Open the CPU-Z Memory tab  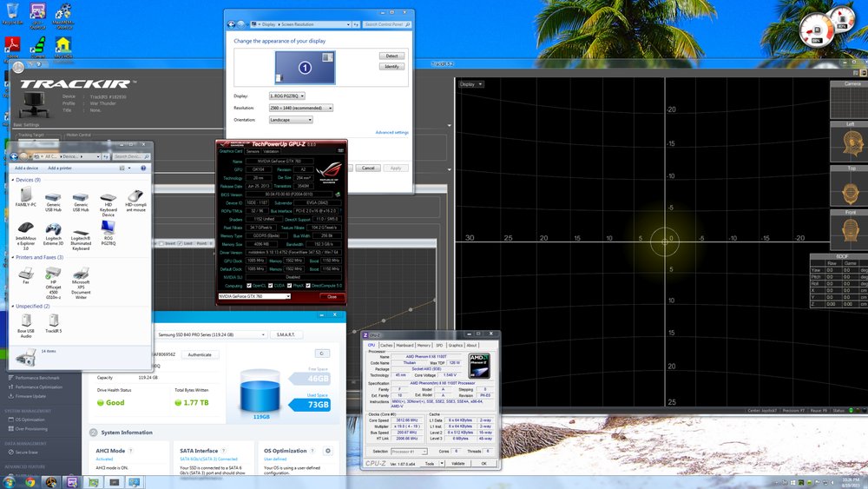point(424,345)
